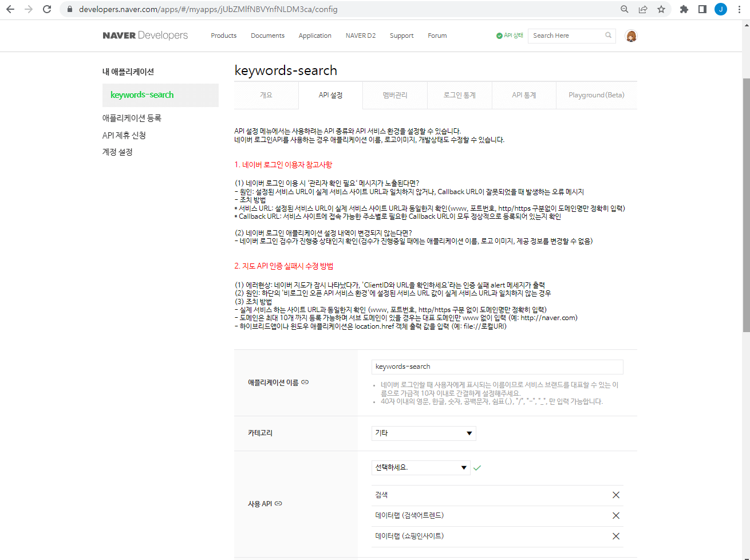The width and height of the screenshot is (750, 560).
Task: Click link icon next to 애플리케이션 이름
Action: (305, 382)
